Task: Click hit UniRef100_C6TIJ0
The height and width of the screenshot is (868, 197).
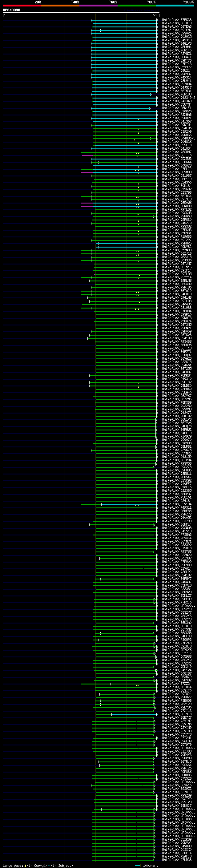Action: coord(176,155)
